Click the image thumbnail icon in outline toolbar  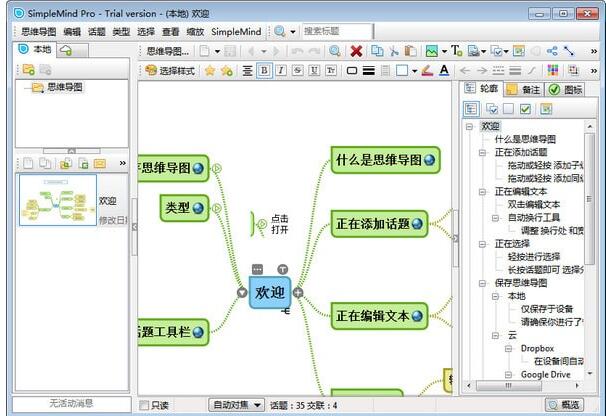tap(546, 109)
